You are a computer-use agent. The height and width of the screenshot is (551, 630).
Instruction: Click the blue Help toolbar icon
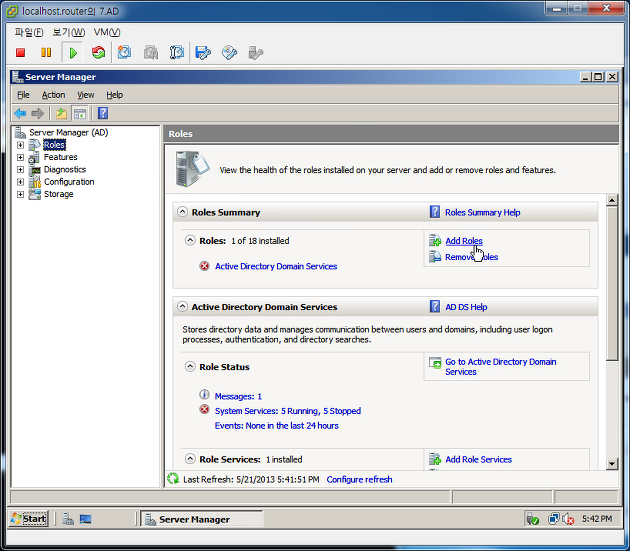coord(103,113)
